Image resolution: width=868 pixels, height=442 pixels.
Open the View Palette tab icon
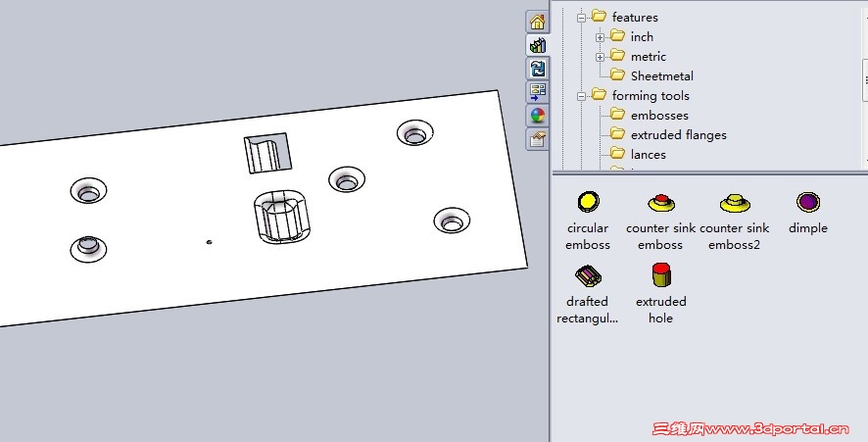tap(537, 92)
